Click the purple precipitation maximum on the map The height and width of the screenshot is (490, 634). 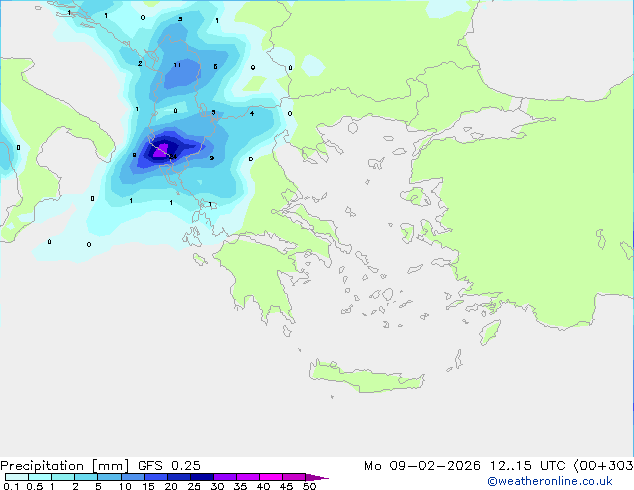[x=162, y=150]
